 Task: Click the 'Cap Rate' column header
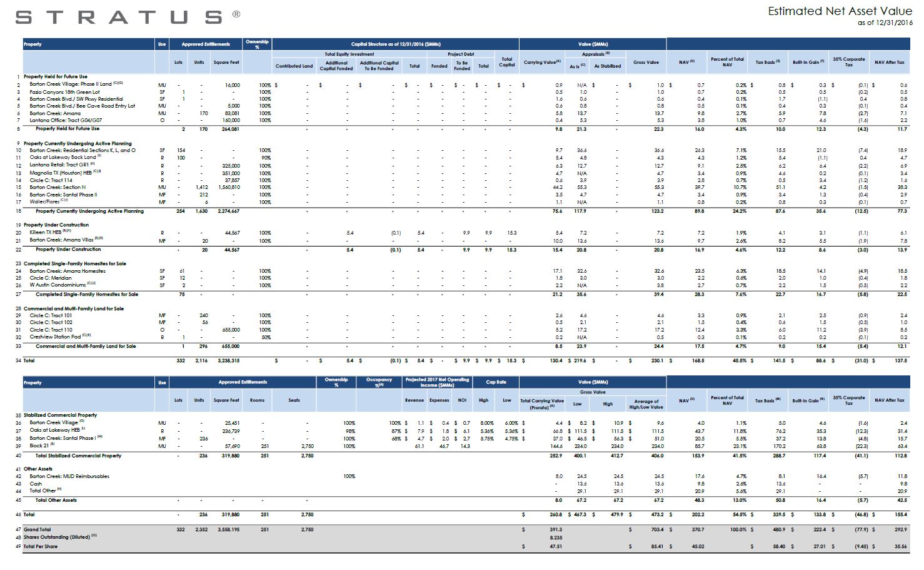496,382
